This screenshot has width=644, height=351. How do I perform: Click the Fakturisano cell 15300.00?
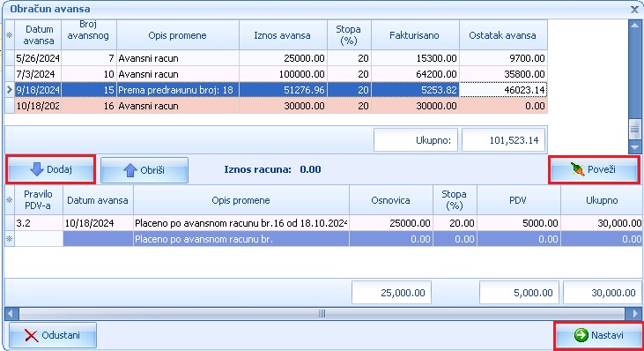point(415,58)
